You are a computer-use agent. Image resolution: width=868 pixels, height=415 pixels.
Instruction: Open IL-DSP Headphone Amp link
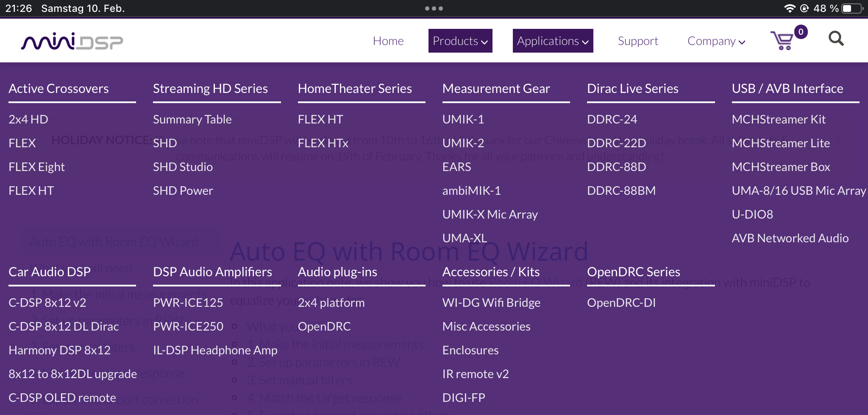[215, 350]
